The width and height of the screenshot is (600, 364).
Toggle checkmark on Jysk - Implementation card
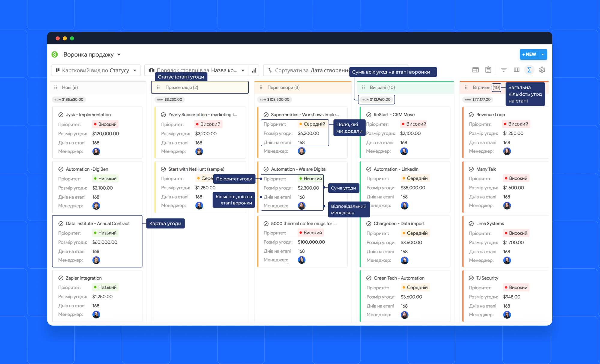pyautogui.click(x=61, y=115)
